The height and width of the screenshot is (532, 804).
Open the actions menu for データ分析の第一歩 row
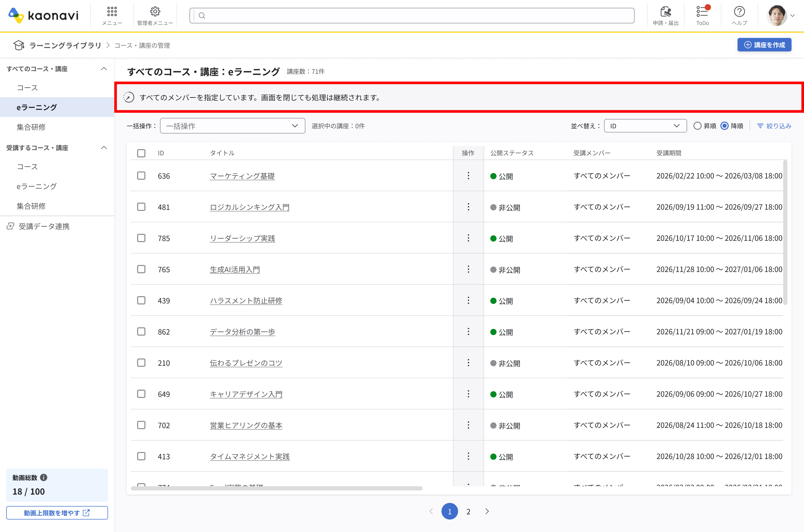[x=468, y=331]
